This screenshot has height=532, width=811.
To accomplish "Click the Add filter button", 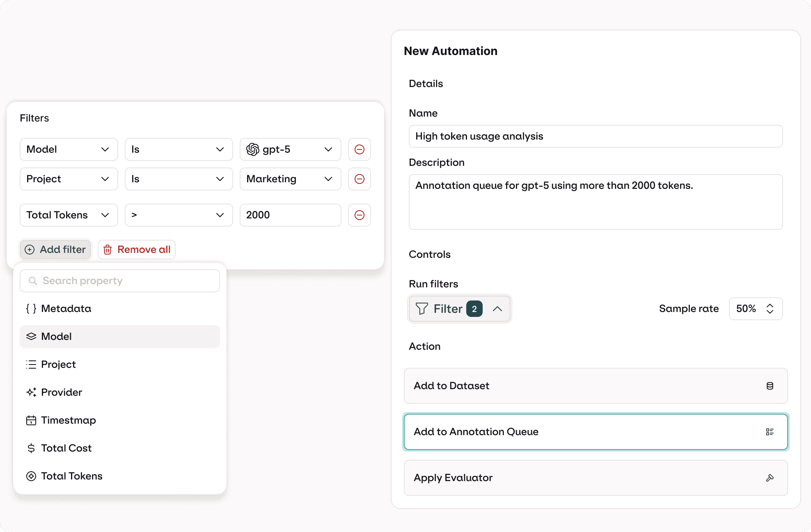I will point(55,250).
